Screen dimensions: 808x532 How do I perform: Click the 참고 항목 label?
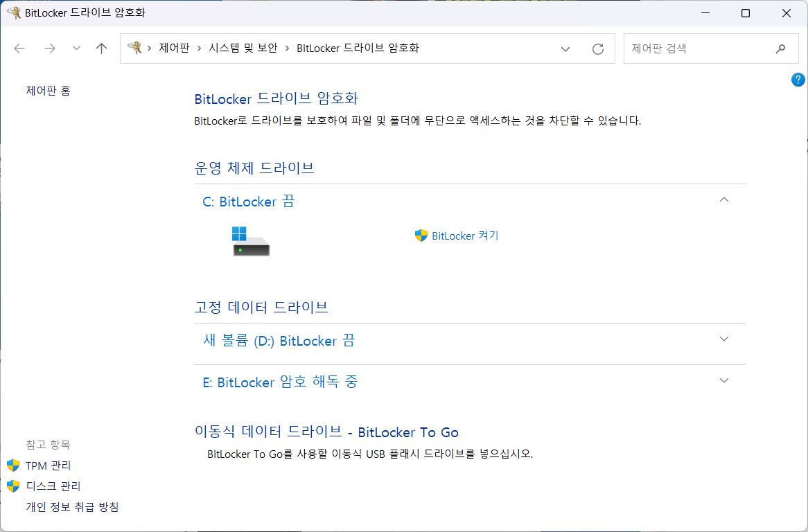pyautogui.click(x=49, y=445)
